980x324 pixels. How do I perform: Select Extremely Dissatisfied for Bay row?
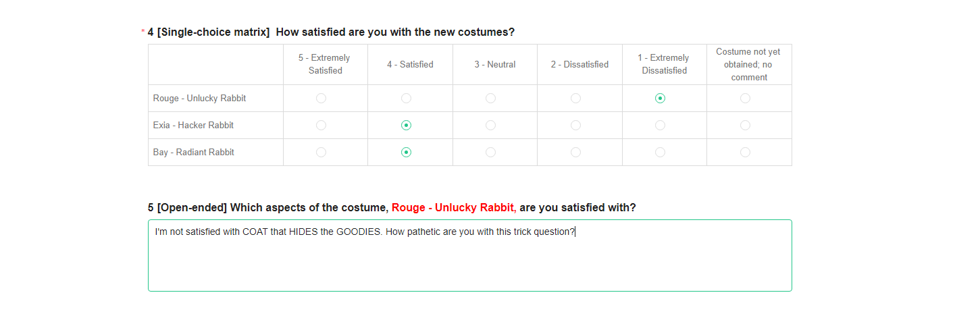click(x=660, y=153)
